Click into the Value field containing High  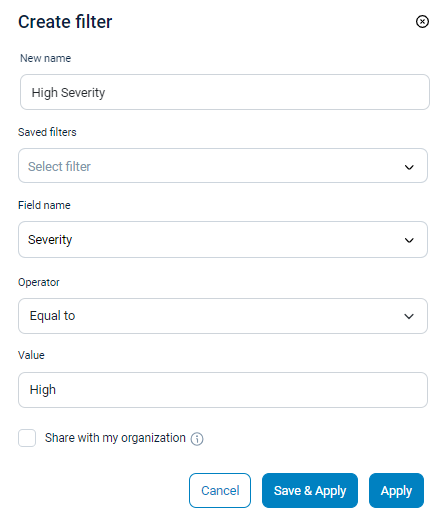click(x=223, y=390)
